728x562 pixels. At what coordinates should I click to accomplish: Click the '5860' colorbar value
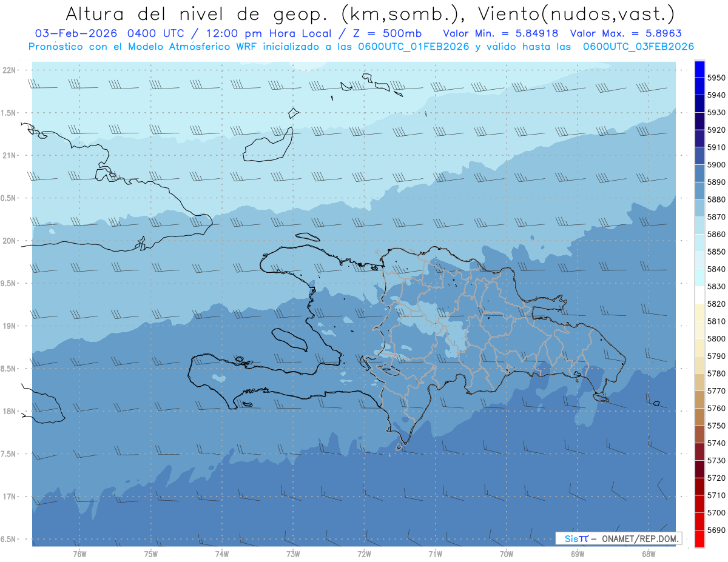716,234
